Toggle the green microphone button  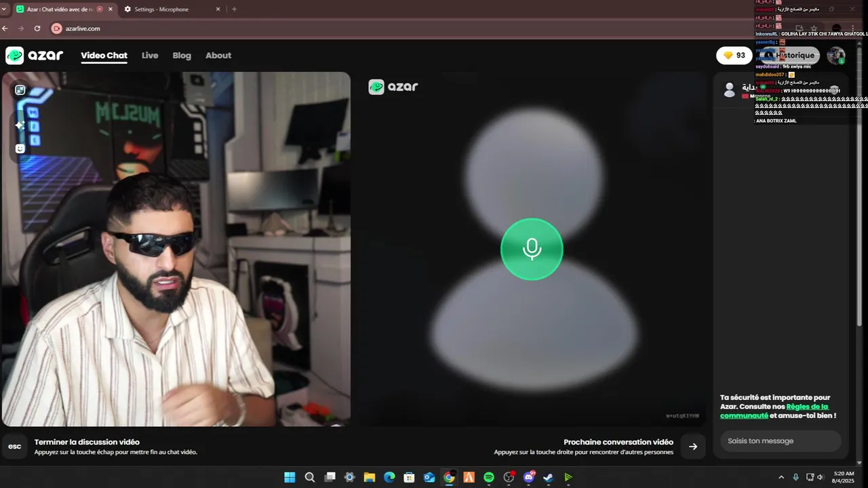pyautogui.click(x=532, y=249)
